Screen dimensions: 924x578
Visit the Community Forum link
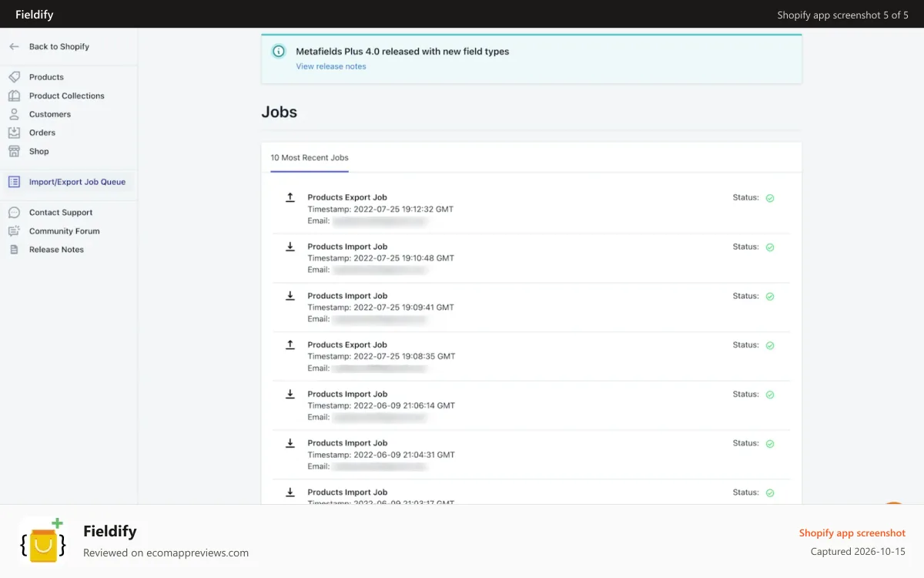(65, 231)
